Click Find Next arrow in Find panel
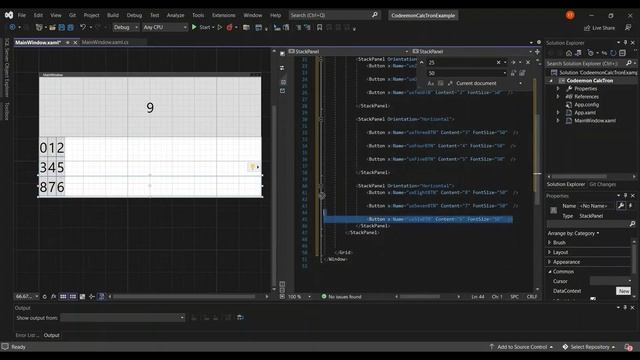The image size is (640, 360). (x=513, y=62)
